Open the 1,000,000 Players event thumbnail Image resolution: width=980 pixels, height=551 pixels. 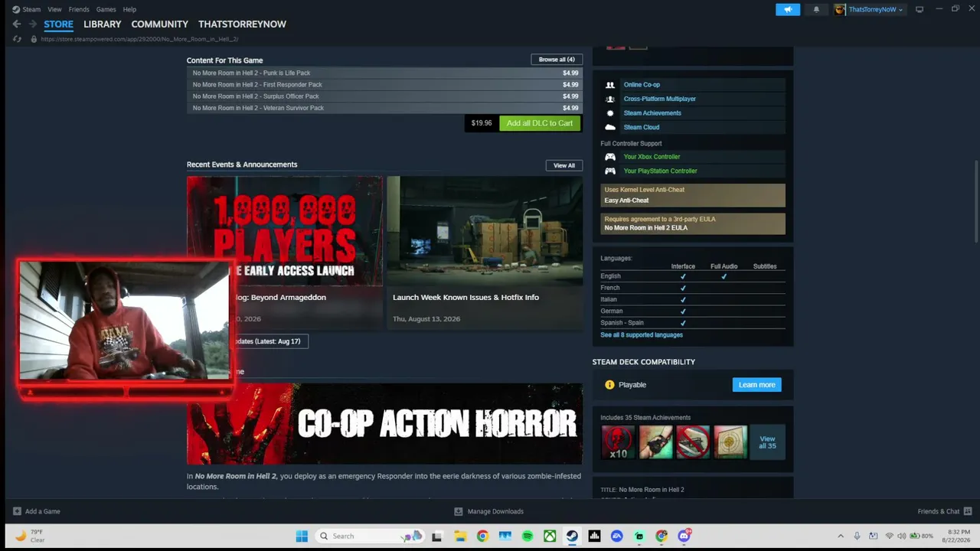285,231
